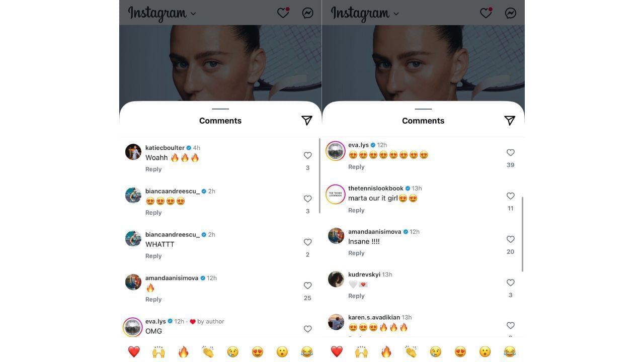Pick heart-eyes emoji in right reaction bar
Viewport: 644px width, 362px height.
pyautogui.click(x=460, y=351)
